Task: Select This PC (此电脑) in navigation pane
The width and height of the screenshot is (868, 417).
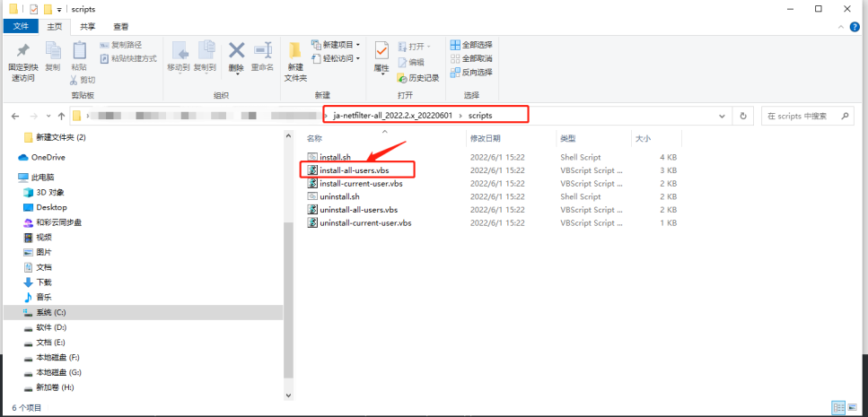Action: [x=42, y=177]
